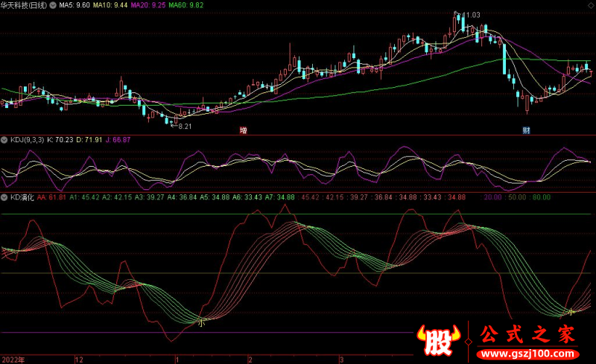Image resolution: width=596 pixels, height=364 pixels.
Task: Click the 小 signal marker near January
Action: point(200,322)
